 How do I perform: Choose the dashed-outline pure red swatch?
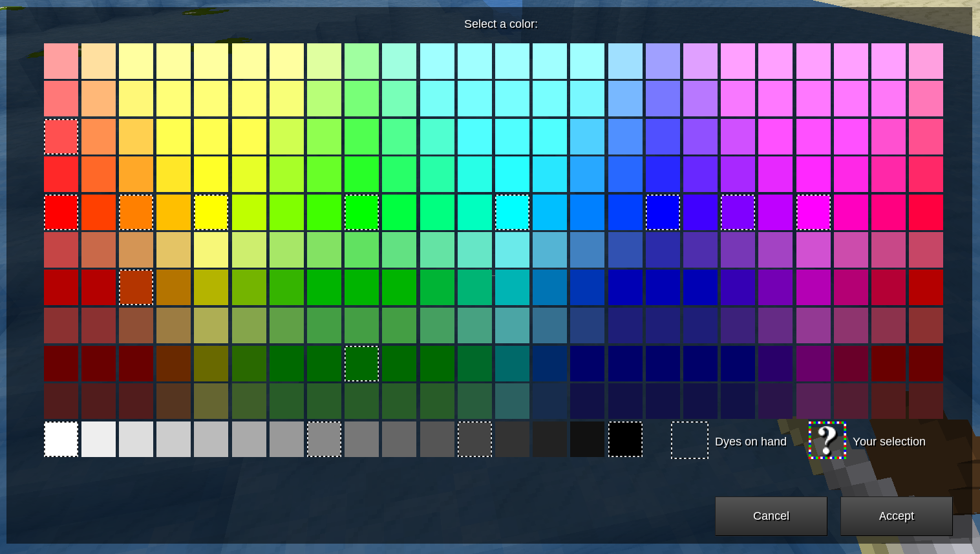[x=61, y=212]
